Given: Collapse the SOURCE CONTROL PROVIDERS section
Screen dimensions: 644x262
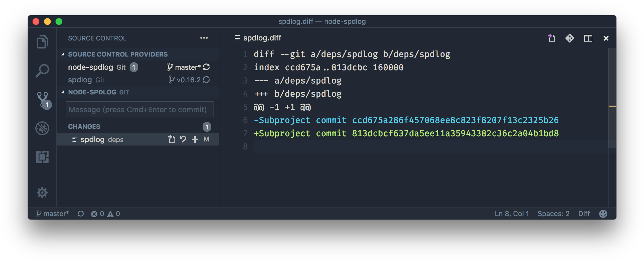Looking at the screenshot, I should click(63, 54).
